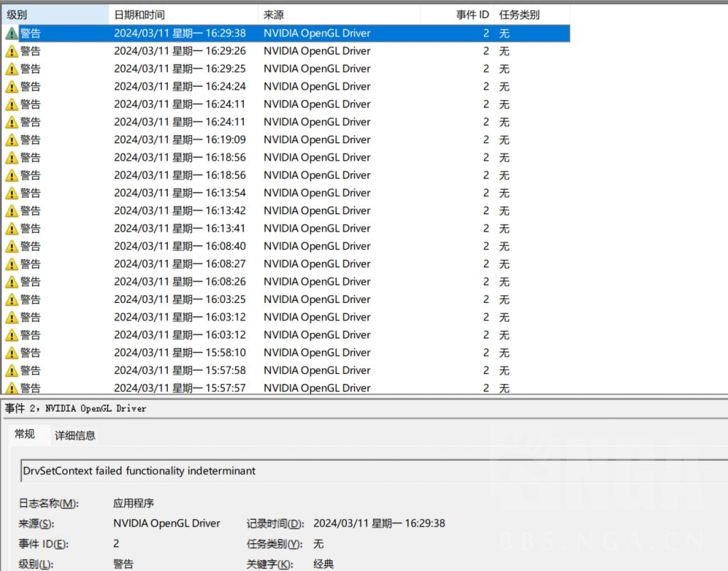Click the warning icon of the 16:03:25 event

pos(11,300)
